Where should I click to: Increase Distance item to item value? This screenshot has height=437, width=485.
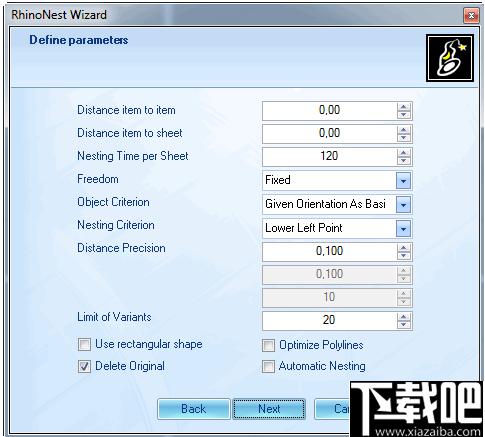coord(404,107)
